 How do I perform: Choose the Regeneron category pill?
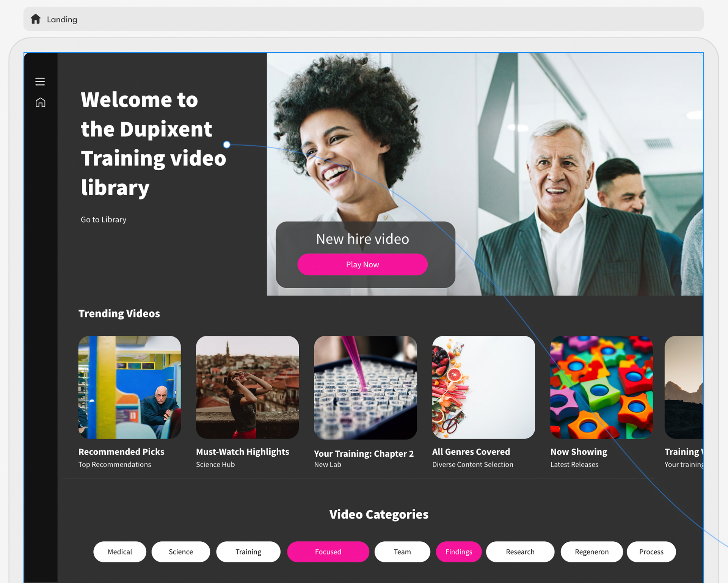591,552
